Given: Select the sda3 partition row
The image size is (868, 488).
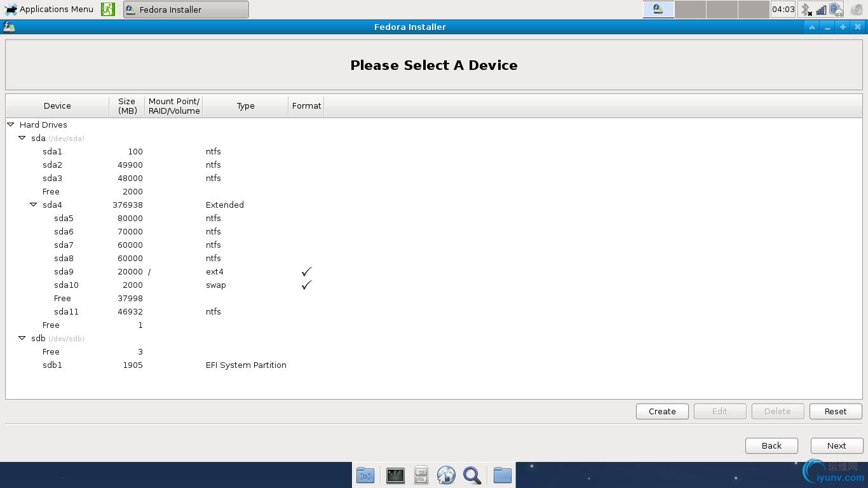Looking at the screenshot, I should (x=434, y=178).
